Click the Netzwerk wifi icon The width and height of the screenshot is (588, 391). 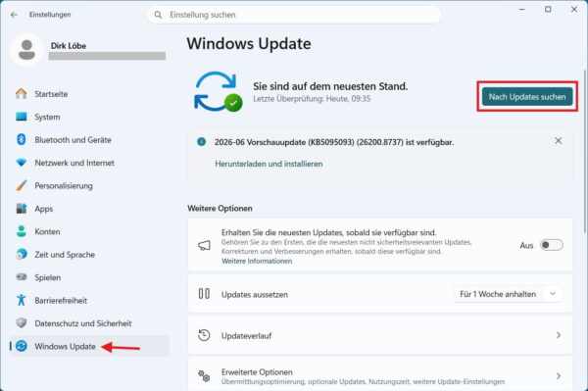(x=22, y=163)
